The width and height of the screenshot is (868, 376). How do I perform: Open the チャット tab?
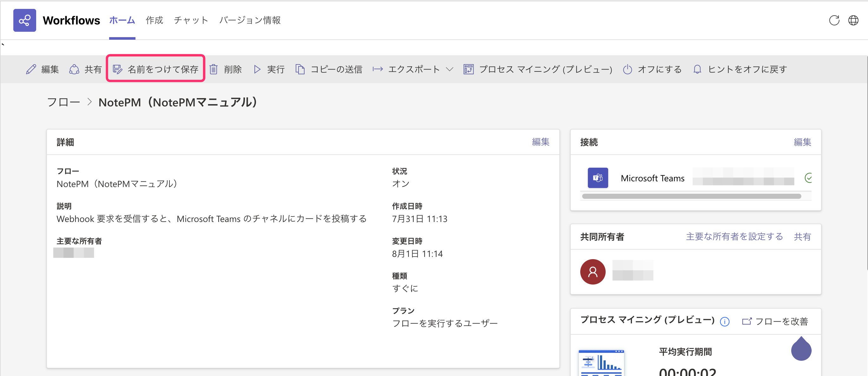191,20
